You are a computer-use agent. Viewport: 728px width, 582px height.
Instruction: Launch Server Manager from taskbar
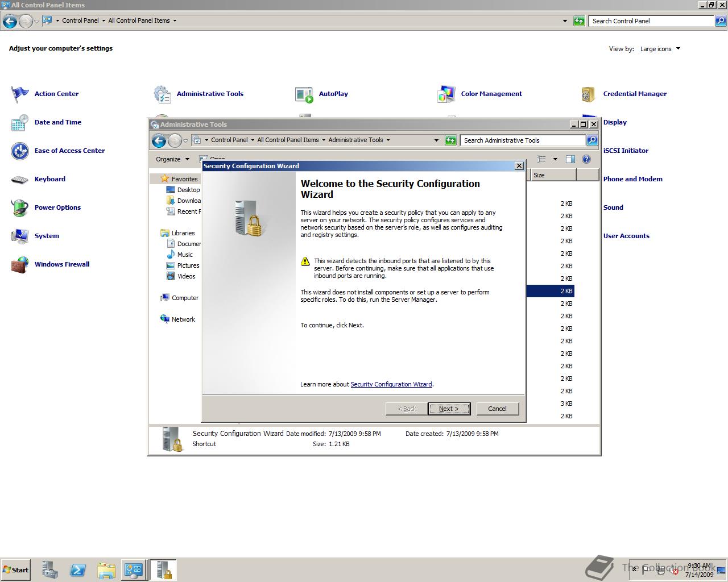49,570
